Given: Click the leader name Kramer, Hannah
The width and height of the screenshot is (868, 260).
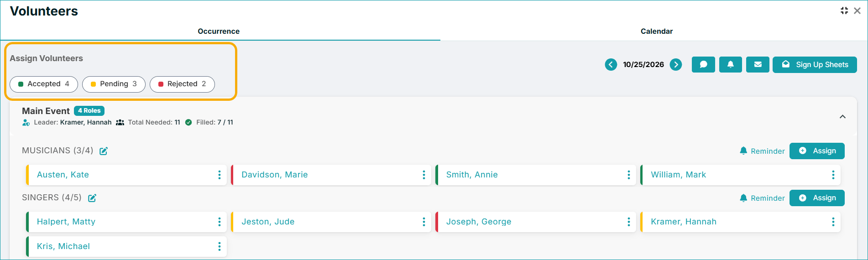Looking at the screenshot, I should pos(86,122).
